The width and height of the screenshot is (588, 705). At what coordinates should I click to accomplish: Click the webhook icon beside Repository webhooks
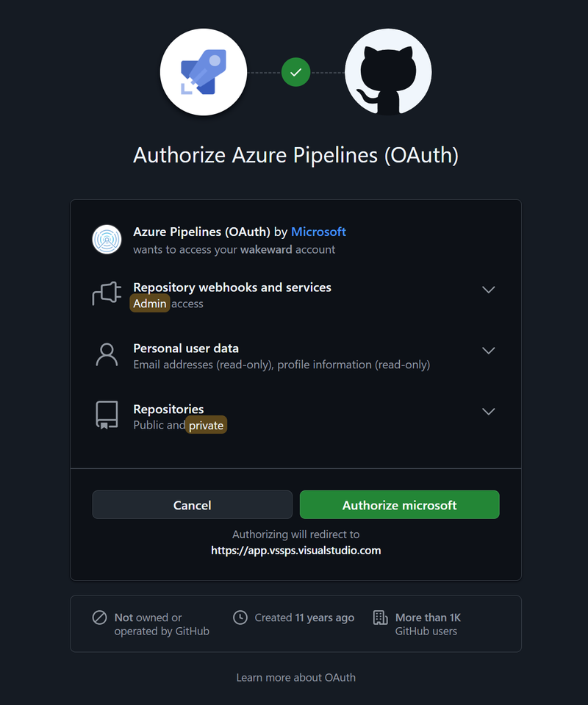point(107,293)
